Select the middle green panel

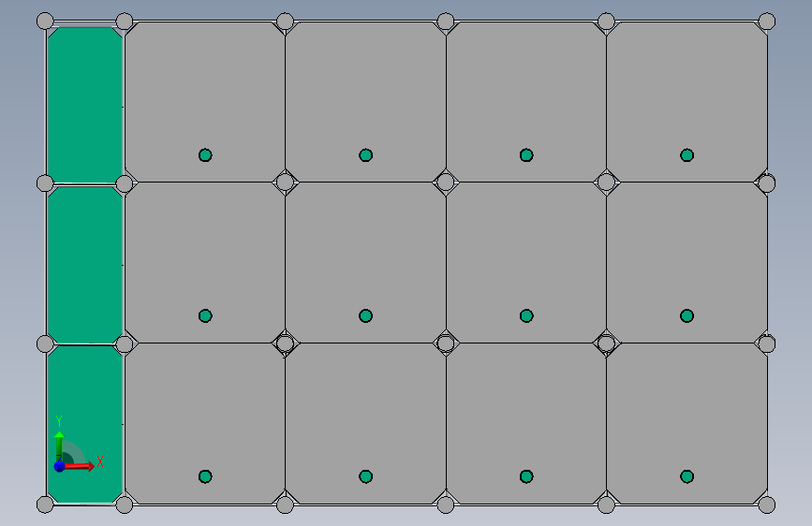[84, 265]
